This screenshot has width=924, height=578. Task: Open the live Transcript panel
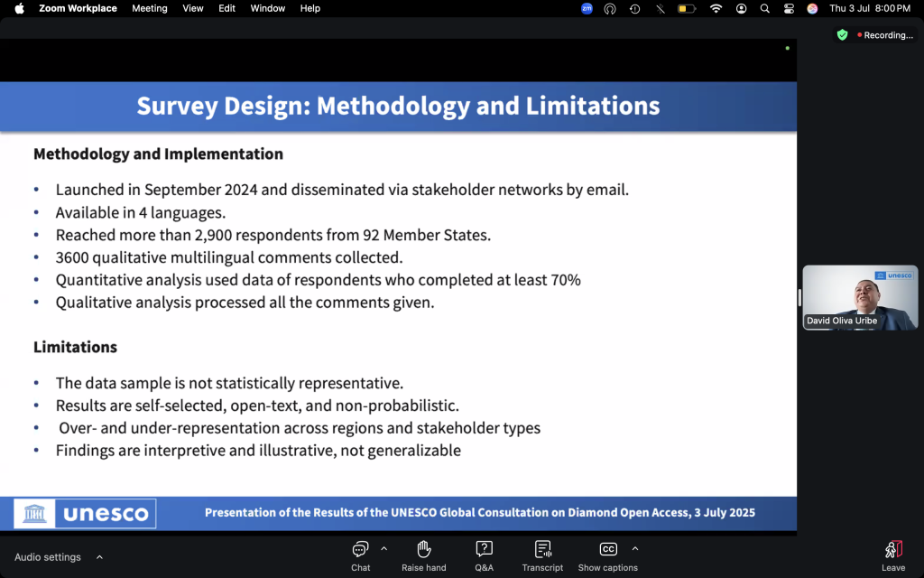[x=542, y=555]
